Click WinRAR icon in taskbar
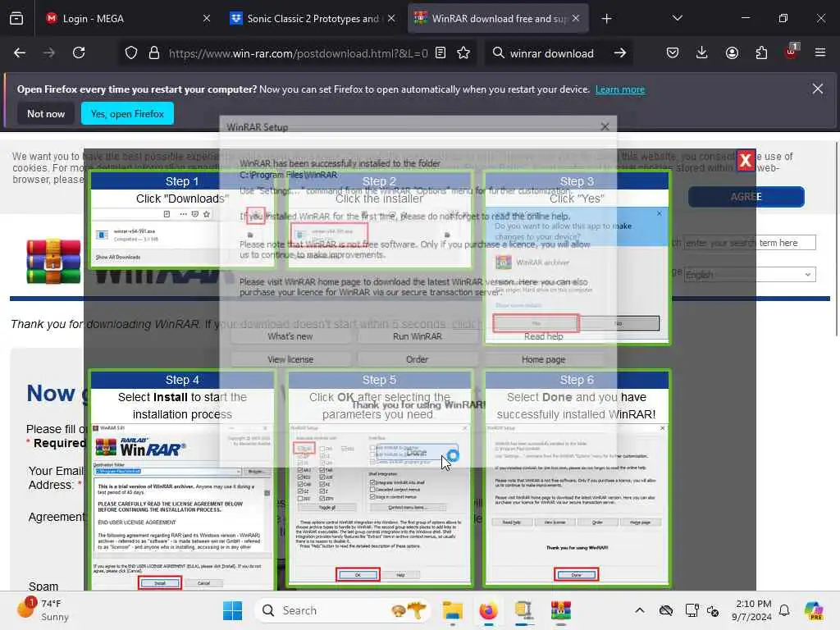The image size is (840, 630). 560,610
